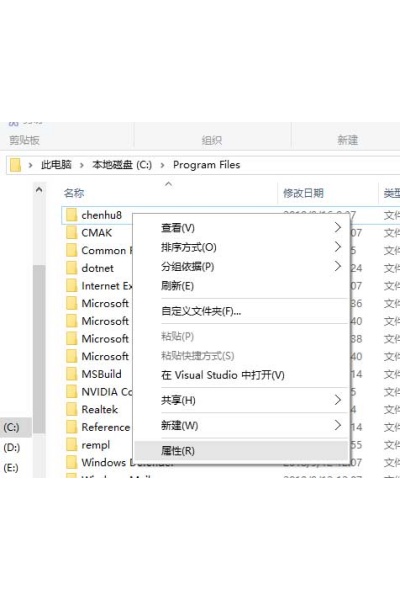This screenshot has width=400, height=600.
Task: Expand arrow next to 新建(W)
Action: pos(338,425)
